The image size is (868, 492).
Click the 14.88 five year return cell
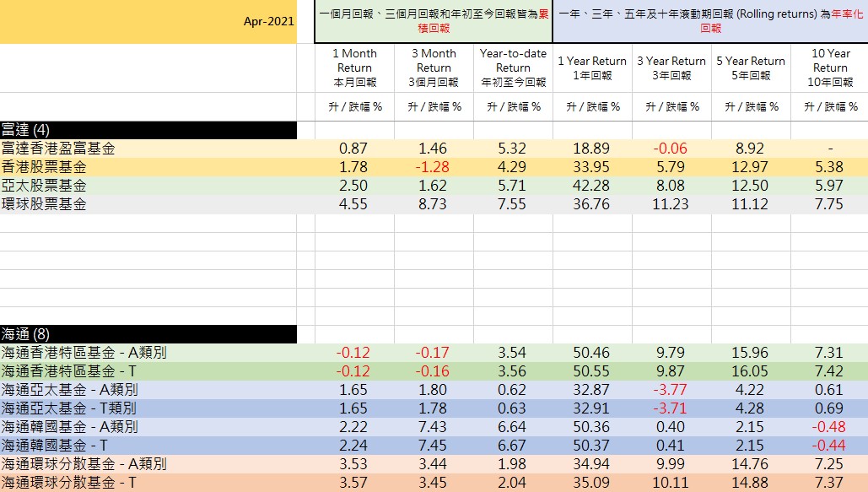[750, 483]
